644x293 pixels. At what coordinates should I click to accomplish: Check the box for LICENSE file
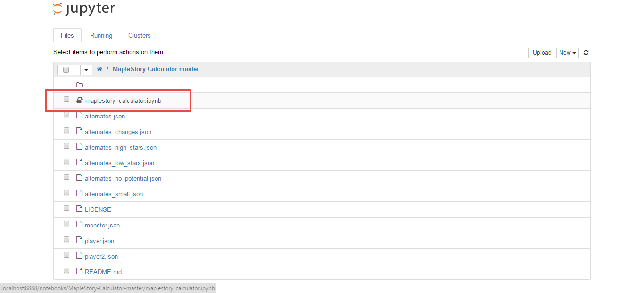pos(66,208)
